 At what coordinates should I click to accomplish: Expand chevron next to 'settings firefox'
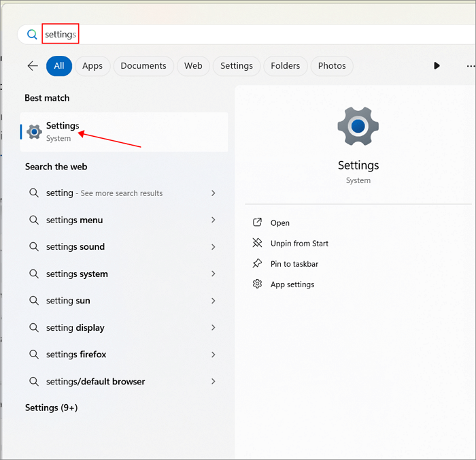[x=214, y=355]
